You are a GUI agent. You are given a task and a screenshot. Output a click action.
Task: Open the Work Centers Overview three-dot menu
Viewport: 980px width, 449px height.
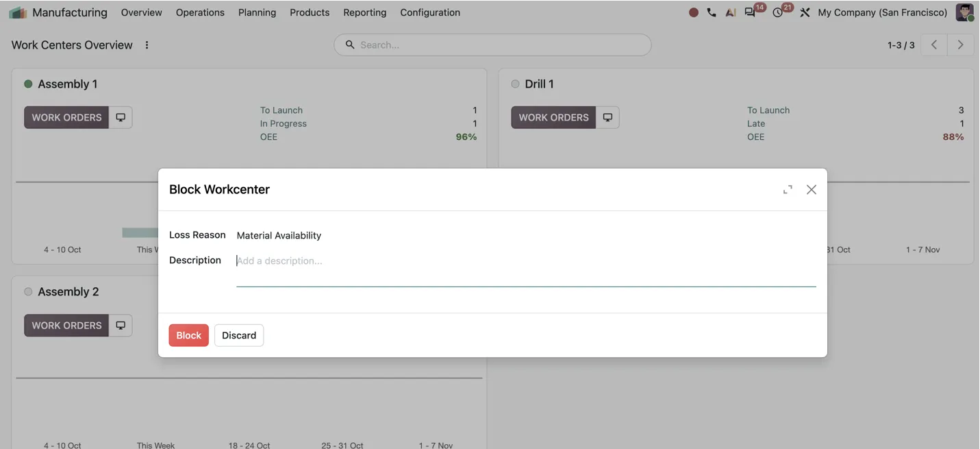pos(147,45)
